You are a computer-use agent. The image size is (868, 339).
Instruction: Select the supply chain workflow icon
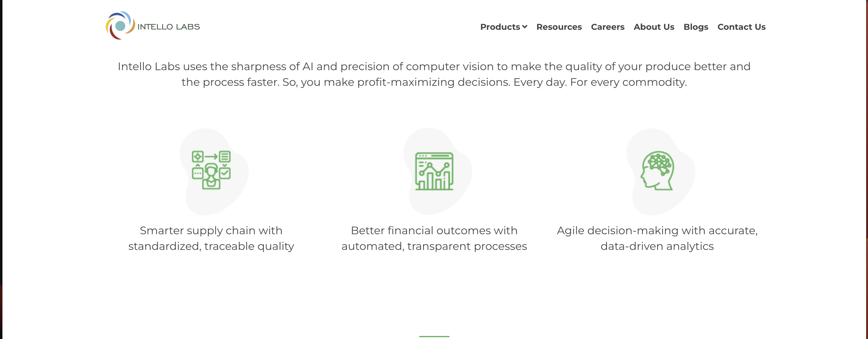pyautogui.click(x=211, y=171)
